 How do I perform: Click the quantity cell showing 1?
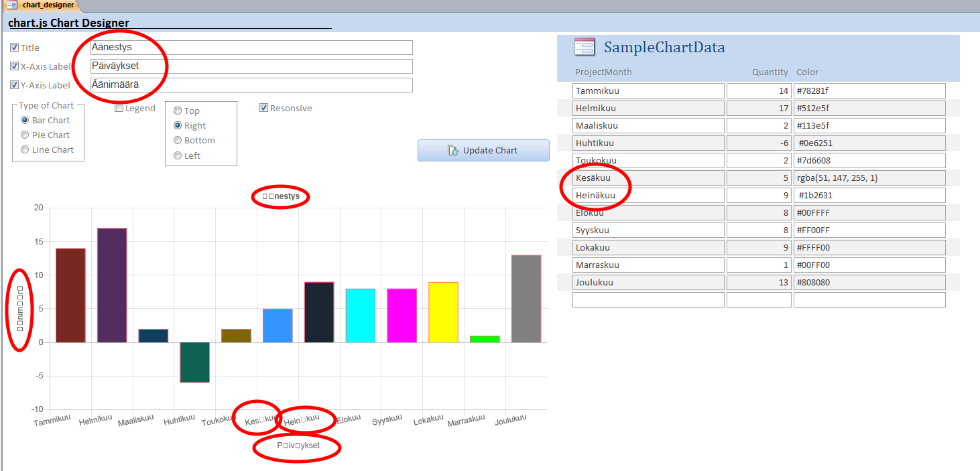759,265
